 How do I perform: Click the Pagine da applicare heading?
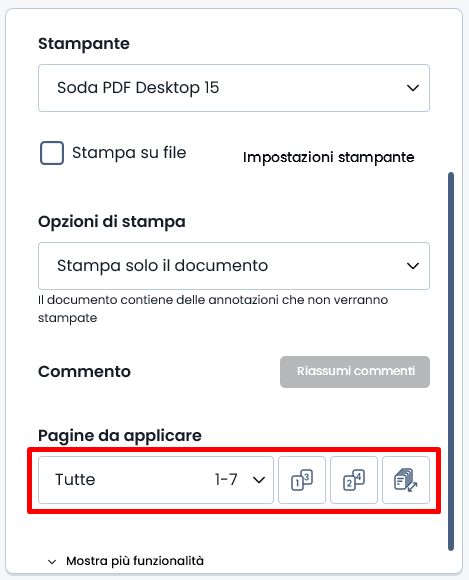(x=120, y=436)
